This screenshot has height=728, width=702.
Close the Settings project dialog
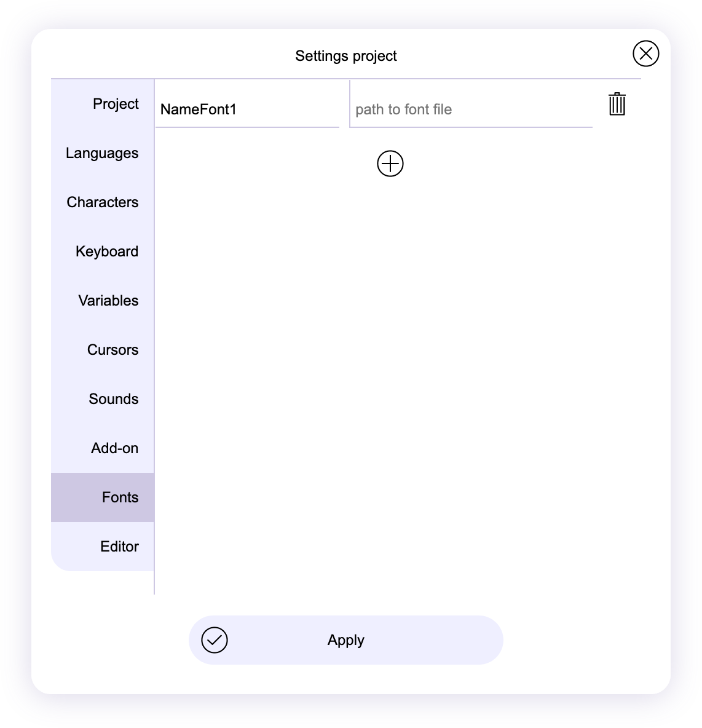[x=645, y=53]
